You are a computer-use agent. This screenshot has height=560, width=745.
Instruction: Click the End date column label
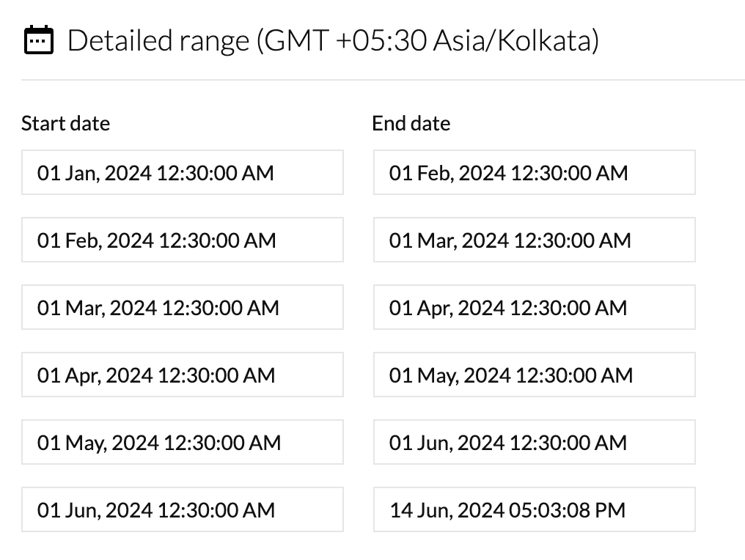pyautogui.click(x=411, y=123)
